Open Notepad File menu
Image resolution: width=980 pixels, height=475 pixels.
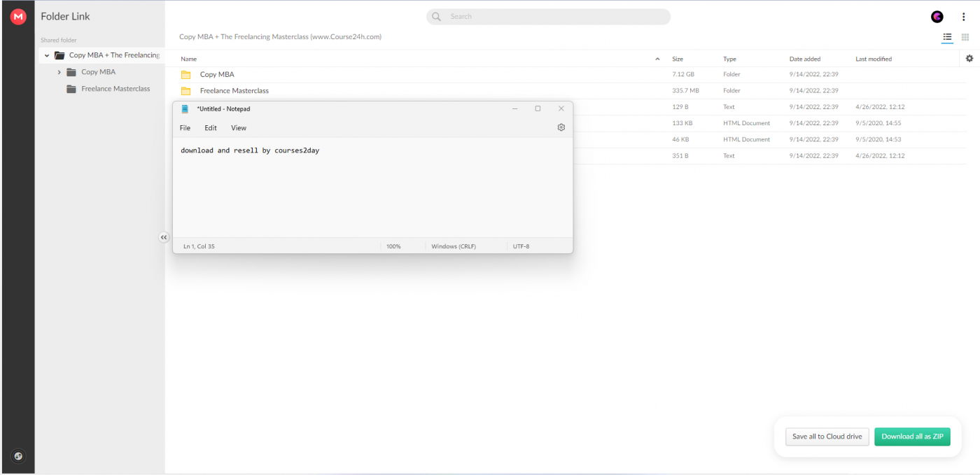[x=185, y=128]
